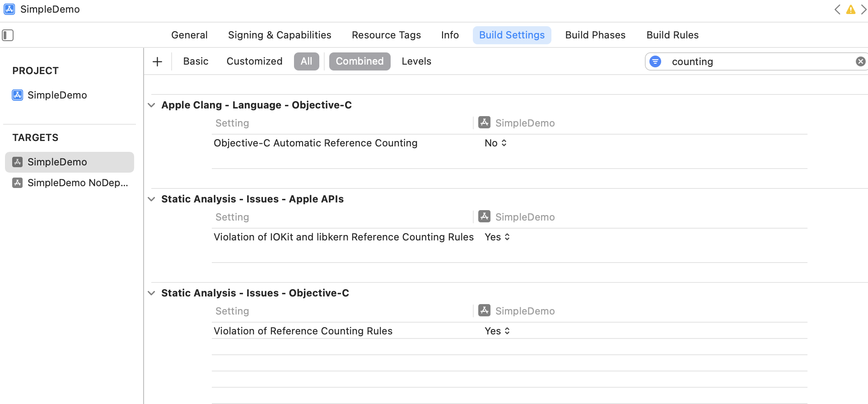This screenshot has width=868, height=404.
Task: Click the SimpleDemo NoDep target icon
Action: [x=18, y=183]
